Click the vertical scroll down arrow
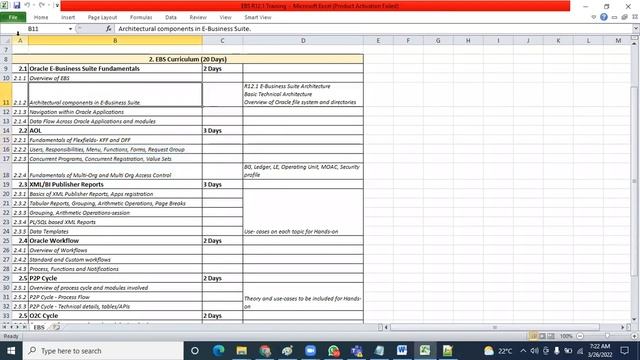640x360 pixels. click(x=634, y=320)
